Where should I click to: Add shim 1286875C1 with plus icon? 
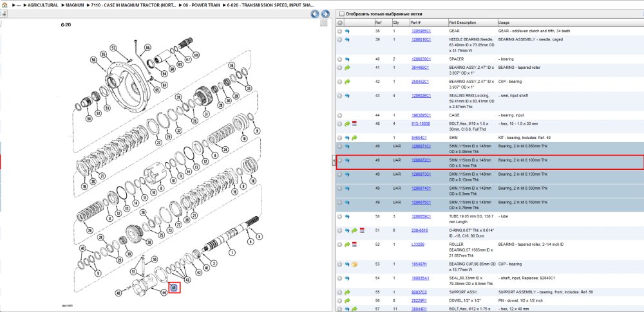[339, 203]
